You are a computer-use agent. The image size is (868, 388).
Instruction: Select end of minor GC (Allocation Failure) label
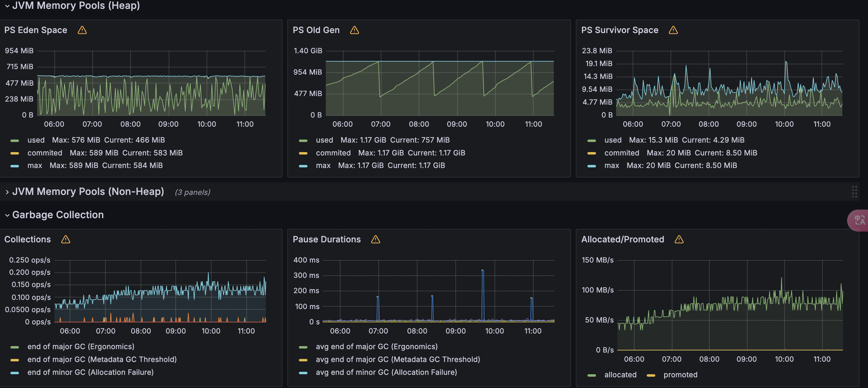[x=91, y=372]
